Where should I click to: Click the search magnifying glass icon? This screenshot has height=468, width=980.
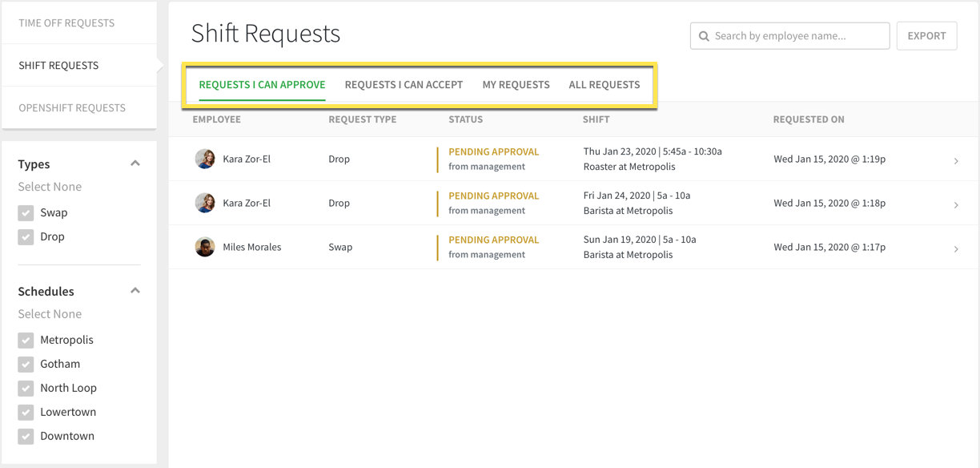pyautogui.click(x=704, y=35)
